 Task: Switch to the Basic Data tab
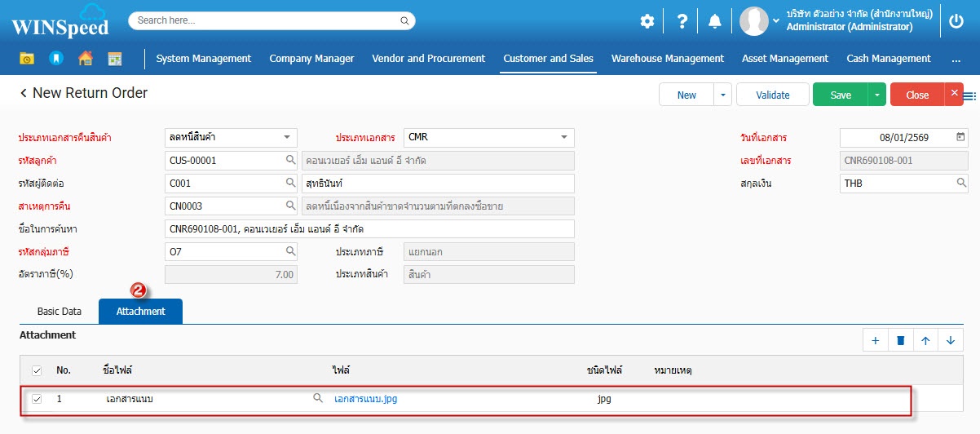pyautogui.click(x=60, y=312)
